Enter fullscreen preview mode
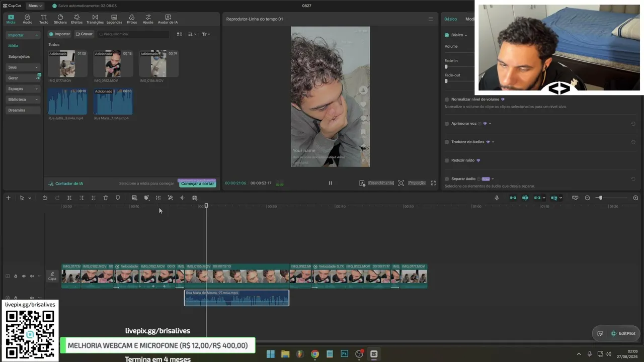The width and height of the screenshot is (644, 362). [433, 183]
